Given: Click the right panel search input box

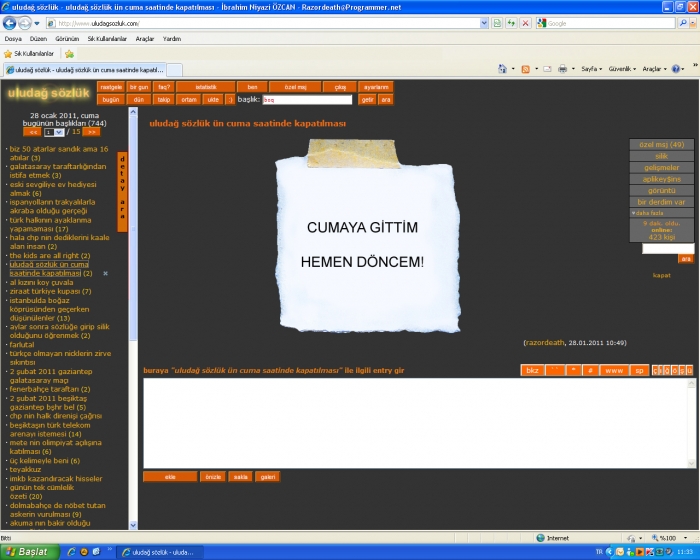Looking at the screenshot, I should (668, 249).
